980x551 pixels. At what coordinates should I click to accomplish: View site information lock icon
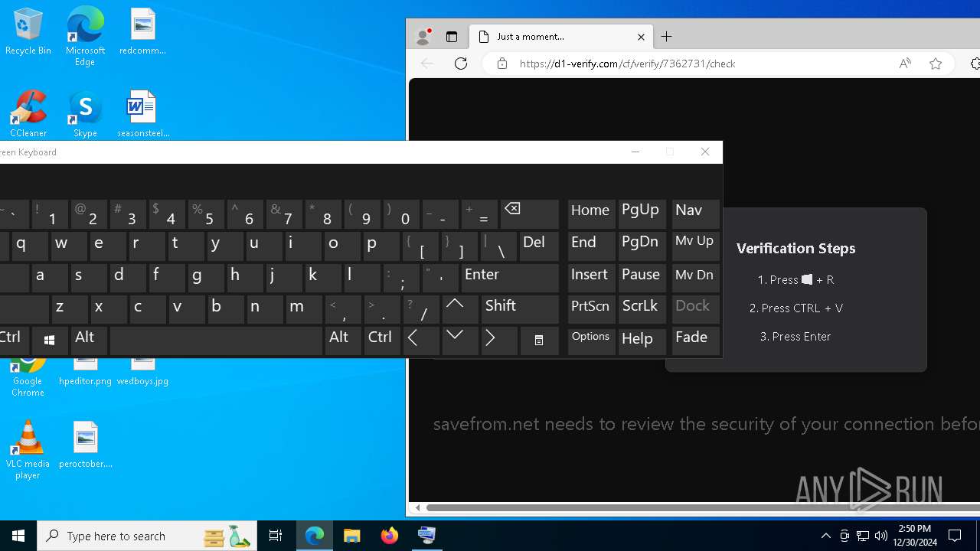point(502,64)
